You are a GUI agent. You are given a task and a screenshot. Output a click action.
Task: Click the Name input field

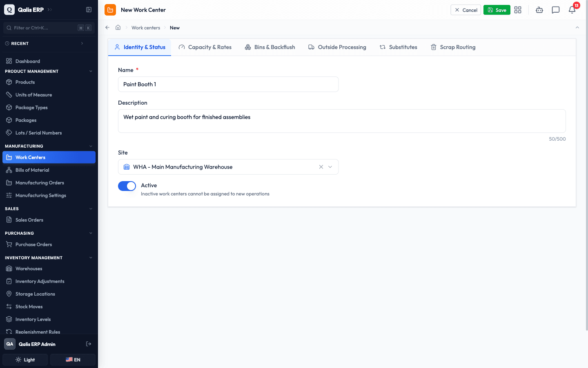tap(228, 84)
